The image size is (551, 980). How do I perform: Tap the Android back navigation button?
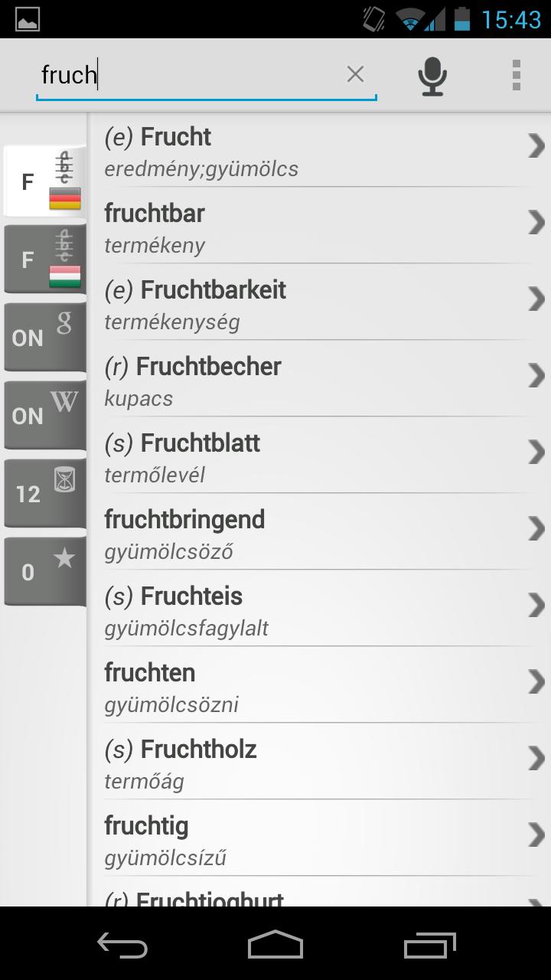tap(122, 945)
